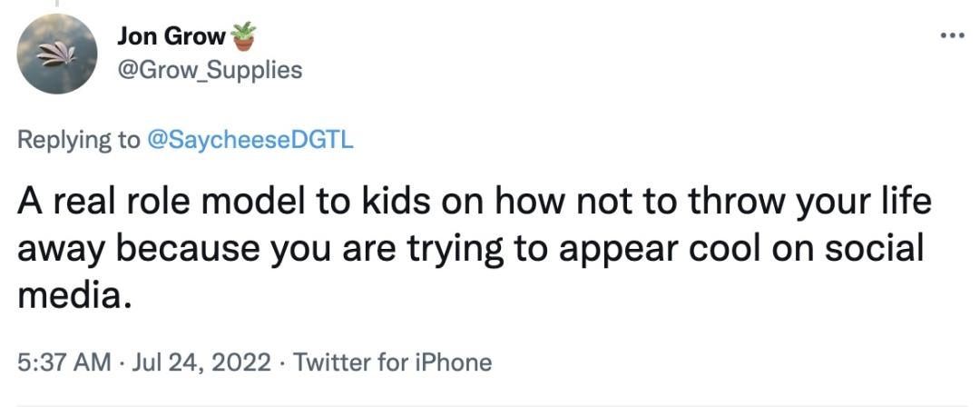Open the Jon Grow display name

171,37
